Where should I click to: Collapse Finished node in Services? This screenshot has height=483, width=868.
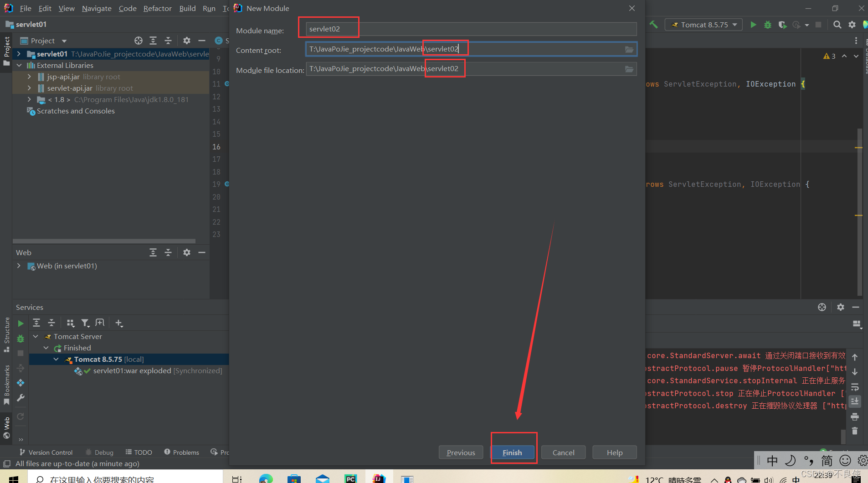coord(46,348)
